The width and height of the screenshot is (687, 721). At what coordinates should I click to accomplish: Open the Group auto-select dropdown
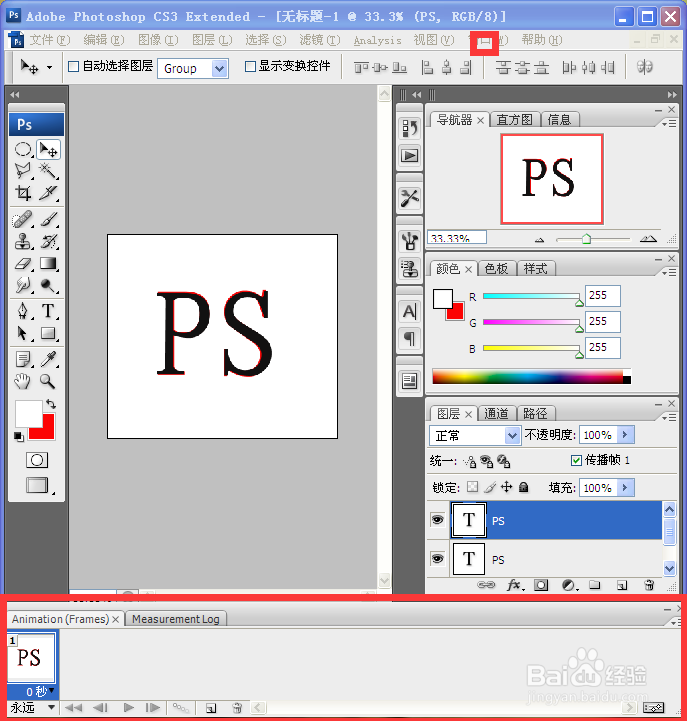[x=220, y=69]
